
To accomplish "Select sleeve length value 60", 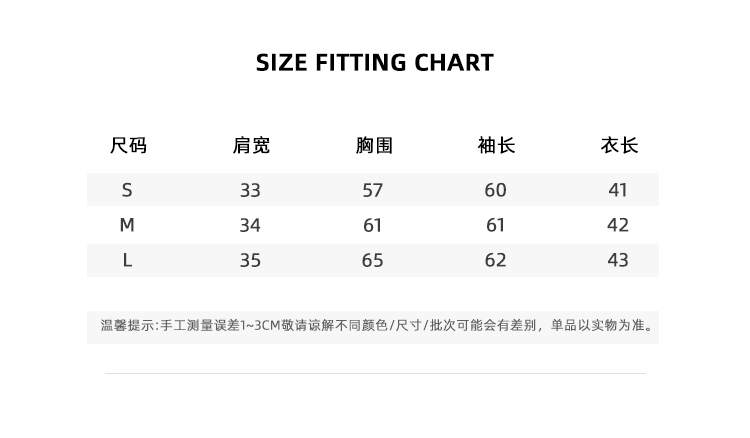I will [496, 190].
